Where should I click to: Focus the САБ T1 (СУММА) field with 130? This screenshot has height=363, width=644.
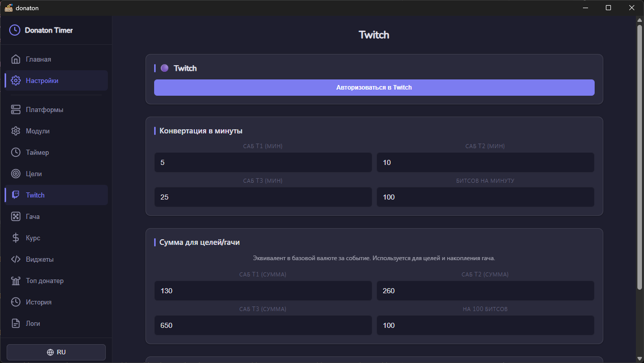click(263, 291)
